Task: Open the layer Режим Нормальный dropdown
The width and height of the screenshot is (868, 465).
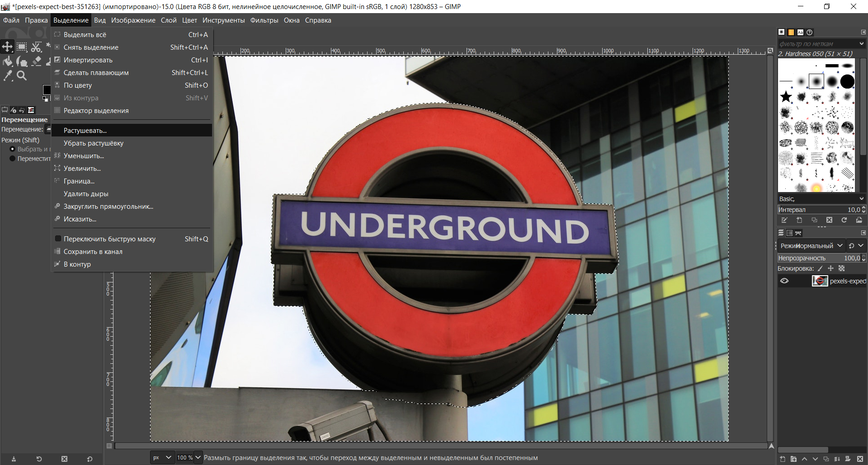Action: click(x=811, y=246)
